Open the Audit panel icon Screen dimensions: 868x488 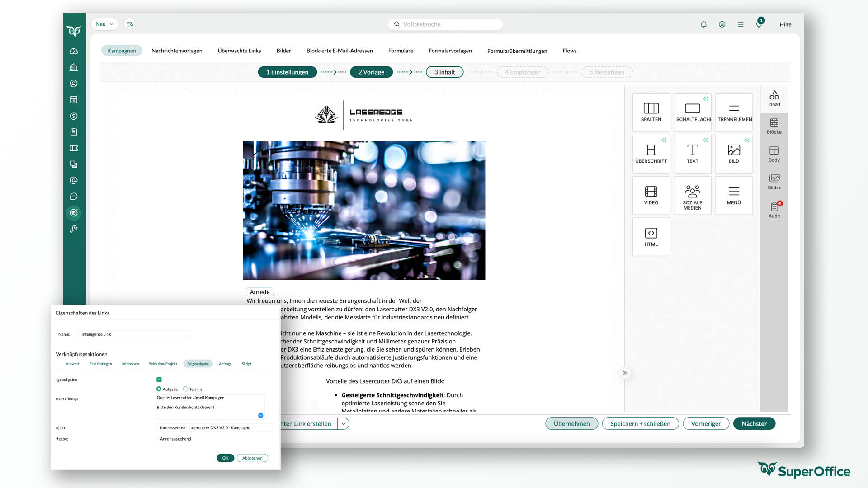tap(774, 209)
